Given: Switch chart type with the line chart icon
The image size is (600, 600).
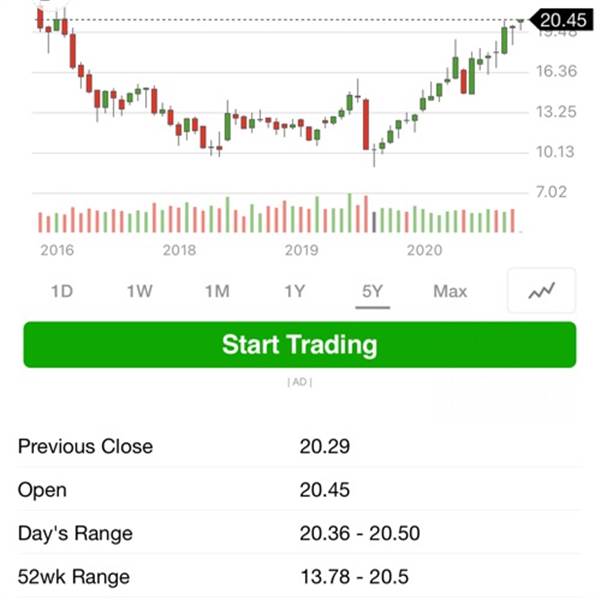Looking at the screenshot, I should coord(541,291).
